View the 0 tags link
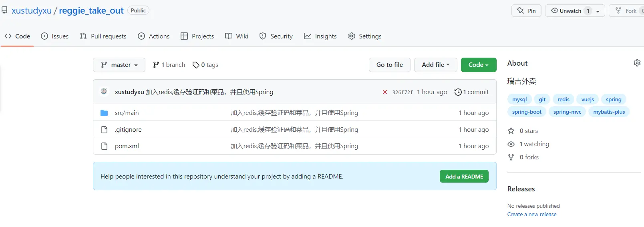The image size is (644, 227). pos(205,65)
